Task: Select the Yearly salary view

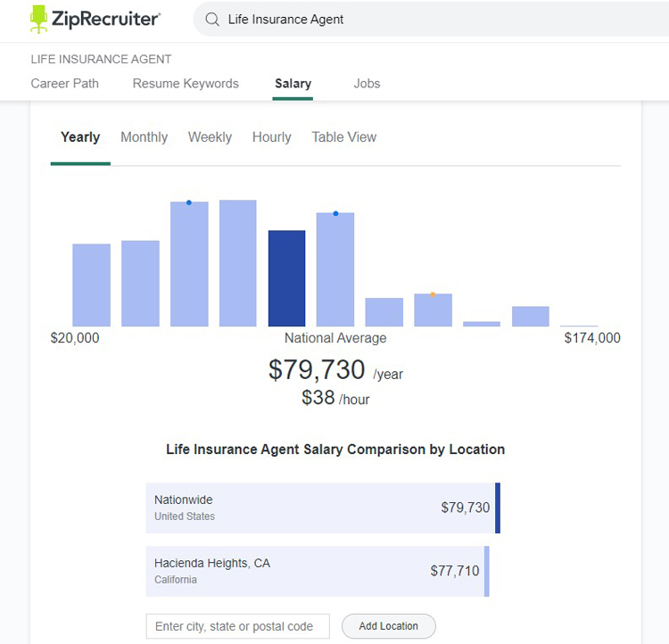Action: click(x=80, y=137)
